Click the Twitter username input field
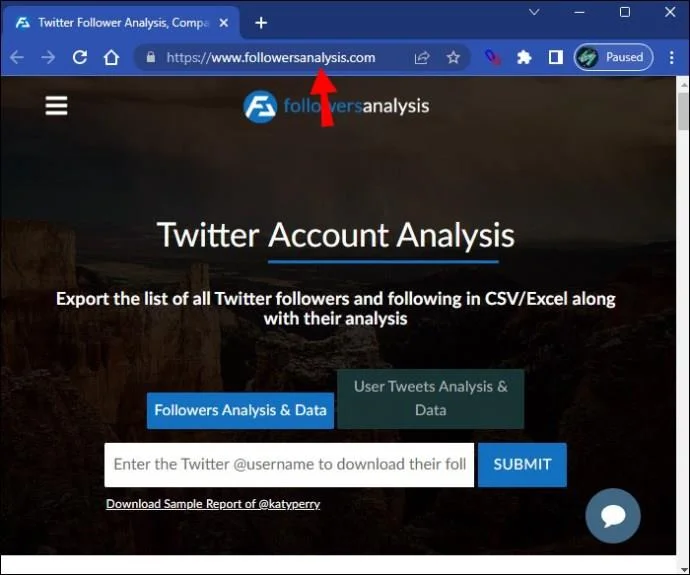Screen dimensions: 690x575 tap(289, 465)
